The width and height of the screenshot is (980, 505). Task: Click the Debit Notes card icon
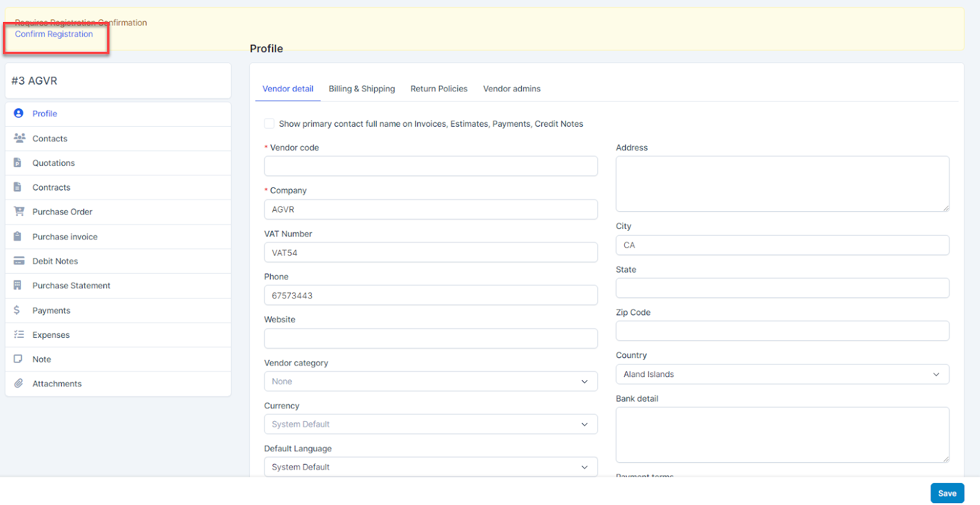[19, 261]
